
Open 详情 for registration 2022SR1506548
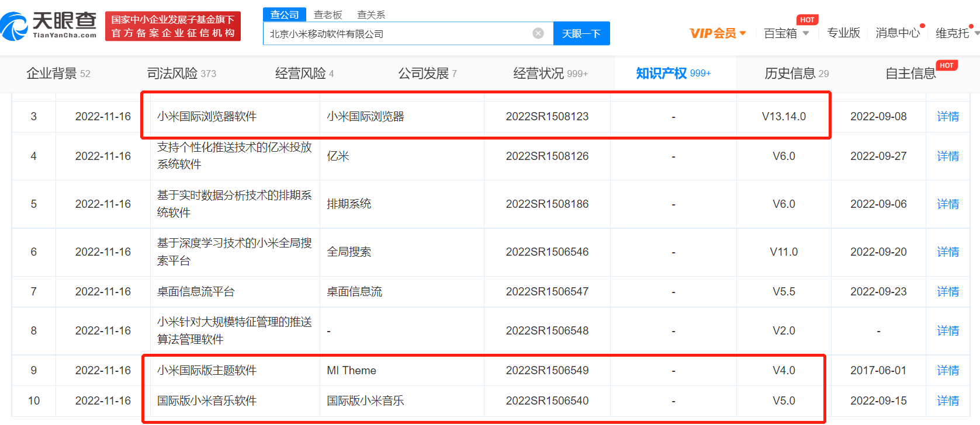(x=948, y=330)
